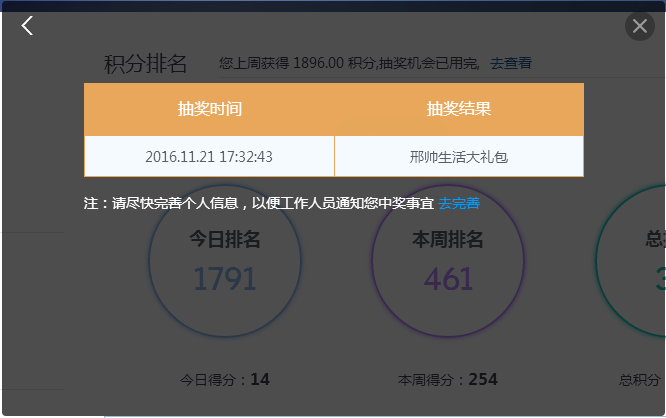Click the 本周排名 461 circle
The height and width of the screenshot is (418, 666).
tap(448, 261)
